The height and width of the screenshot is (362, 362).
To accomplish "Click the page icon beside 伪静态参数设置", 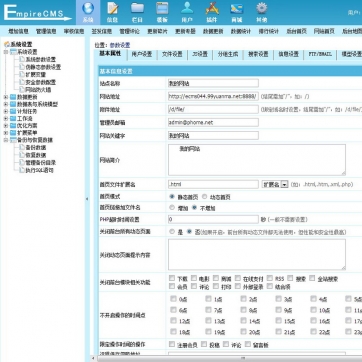I will pos(22,67).
